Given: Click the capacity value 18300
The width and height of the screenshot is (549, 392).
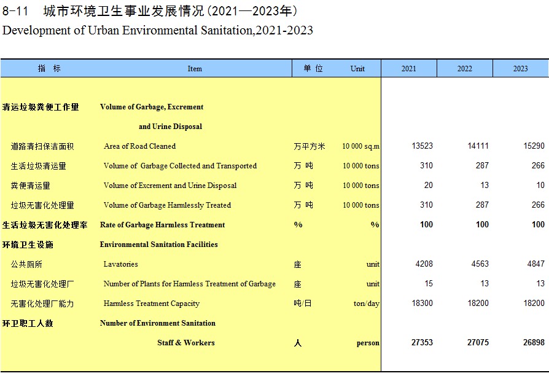Looking at the screenshot, I should coord(422,303).
